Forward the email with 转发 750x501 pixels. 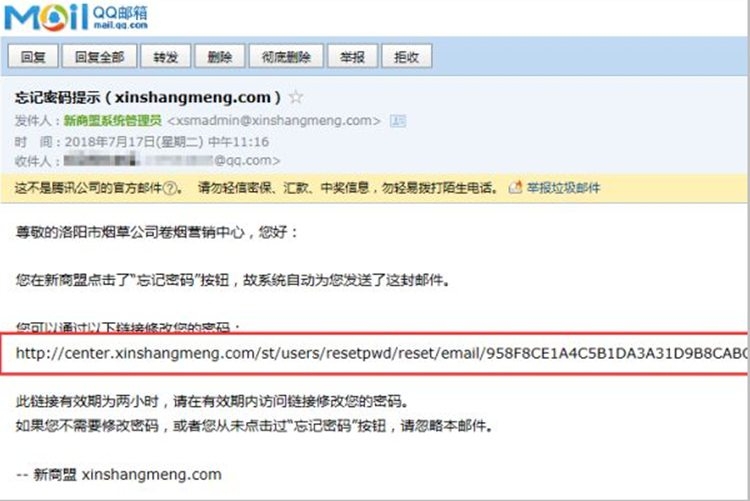[x=165, y=56]
